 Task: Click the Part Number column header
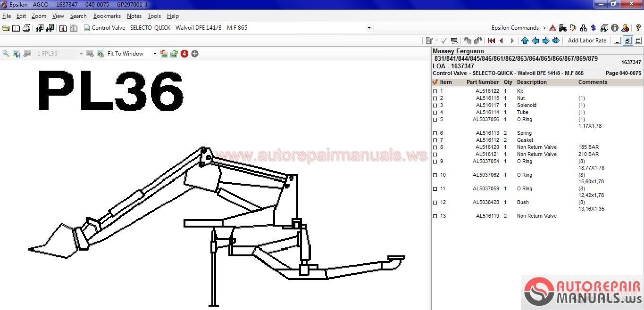pyautogui.click(x=483, y=82)
